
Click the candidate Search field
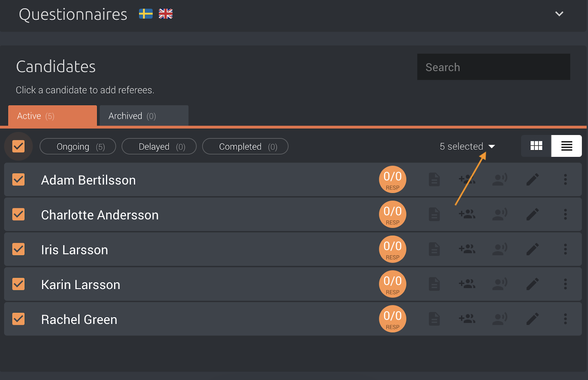(494, 67)
